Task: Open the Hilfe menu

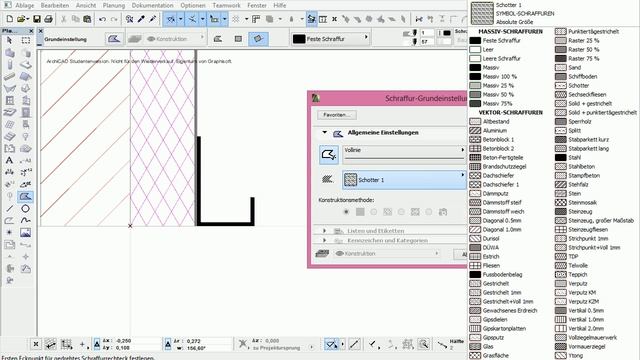Action: [x=280, y=5]
